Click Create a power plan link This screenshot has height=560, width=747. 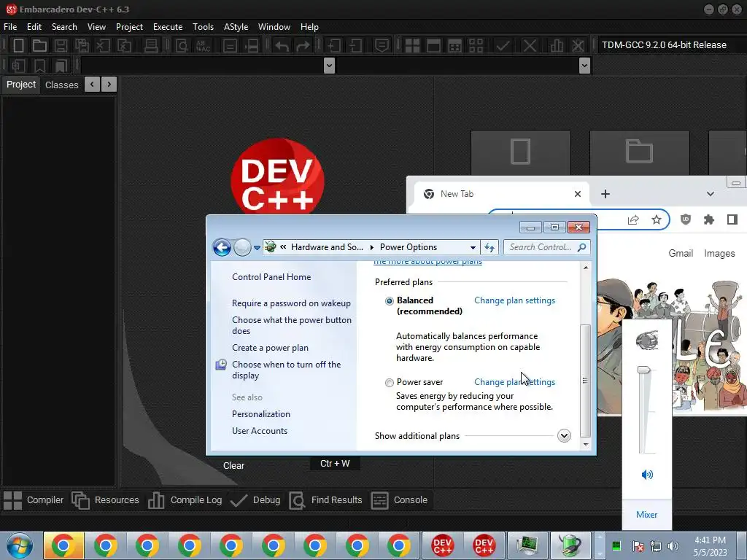click(270, 348)
